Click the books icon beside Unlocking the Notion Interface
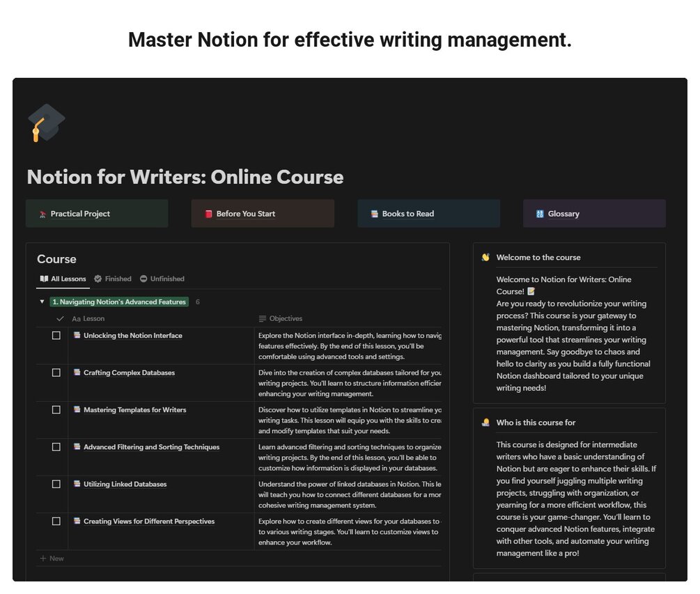 77,335
